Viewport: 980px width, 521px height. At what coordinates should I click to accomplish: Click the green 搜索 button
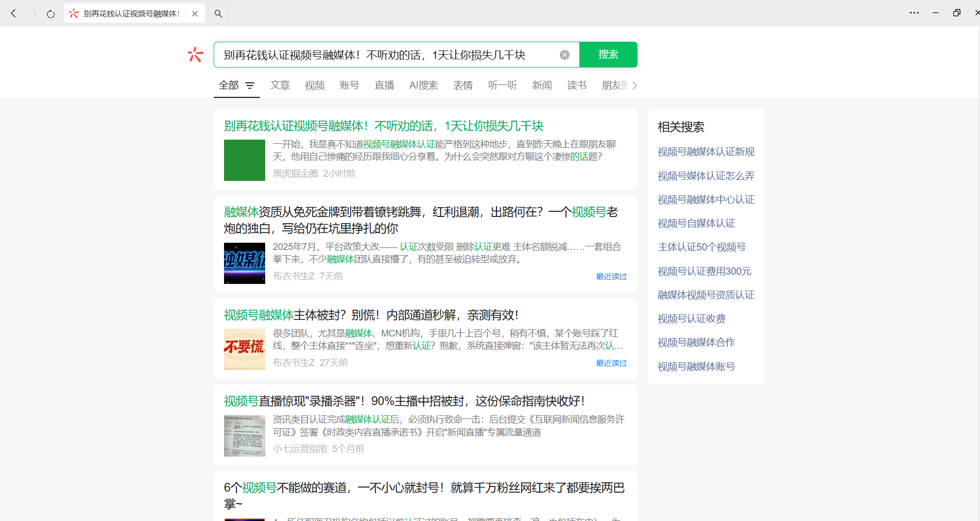[608, 55]
